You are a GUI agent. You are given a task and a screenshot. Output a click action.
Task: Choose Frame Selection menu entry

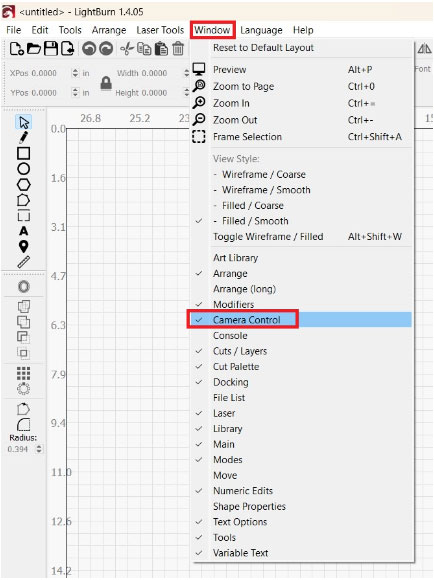click(x=300, y=137)
